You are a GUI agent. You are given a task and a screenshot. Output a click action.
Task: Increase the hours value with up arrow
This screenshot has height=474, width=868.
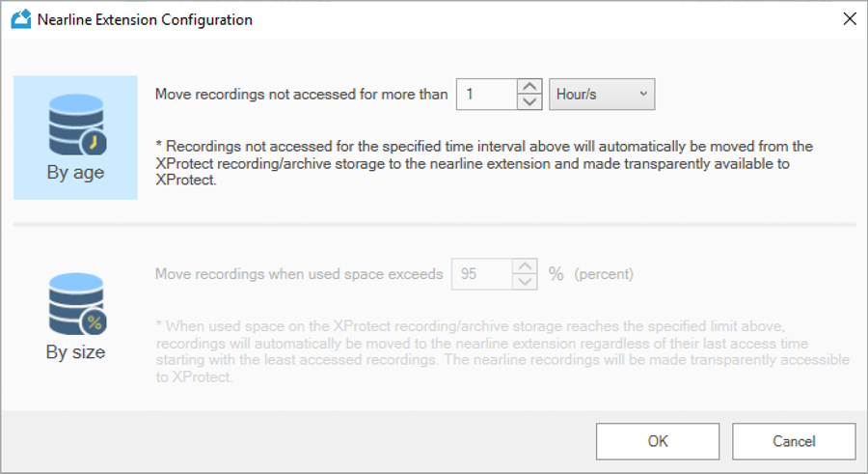[x=529, y=87]
